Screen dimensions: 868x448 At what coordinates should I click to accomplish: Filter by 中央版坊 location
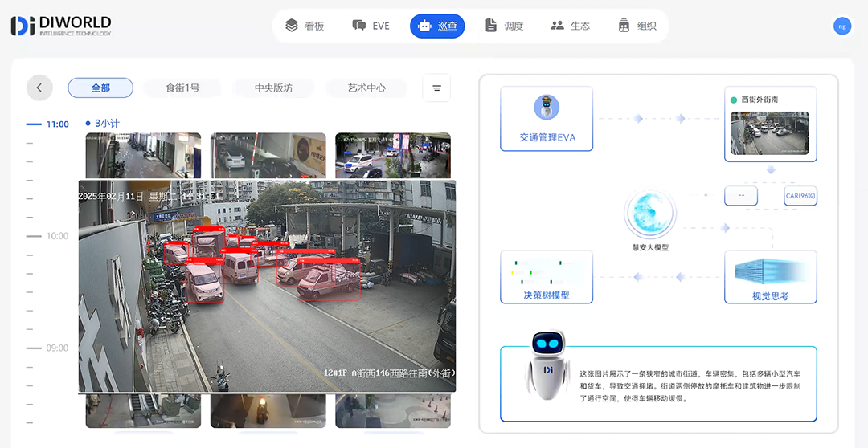pos(273,88)
